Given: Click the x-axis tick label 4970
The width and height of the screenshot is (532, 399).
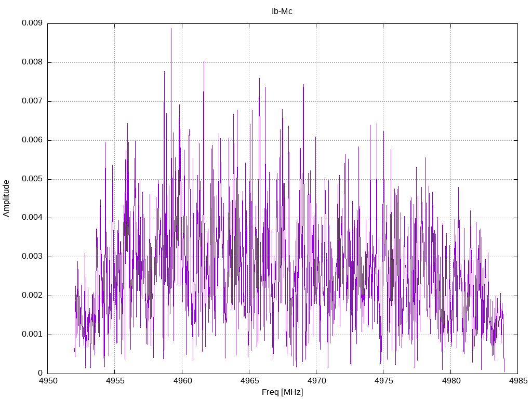Looking at the screenshot, I should point(316,381).
